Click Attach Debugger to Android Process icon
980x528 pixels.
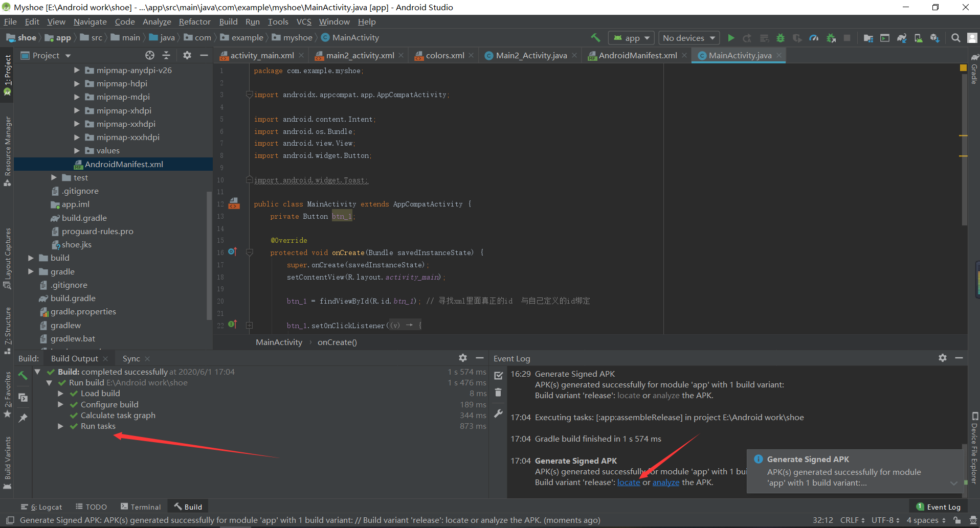[831, 38]
